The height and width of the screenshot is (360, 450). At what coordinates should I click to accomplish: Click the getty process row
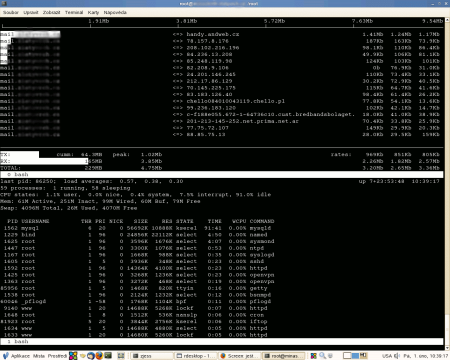pyautogui.click(x=137, y=288)
